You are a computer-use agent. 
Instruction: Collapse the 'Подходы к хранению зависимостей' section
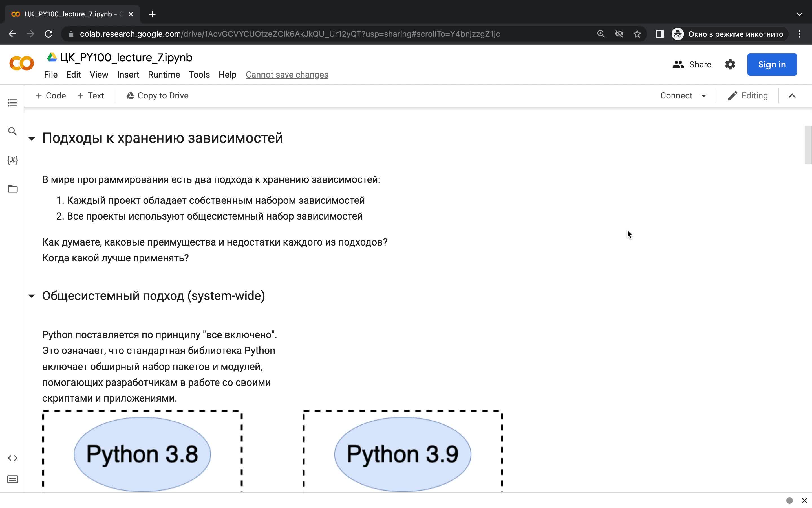32,138
